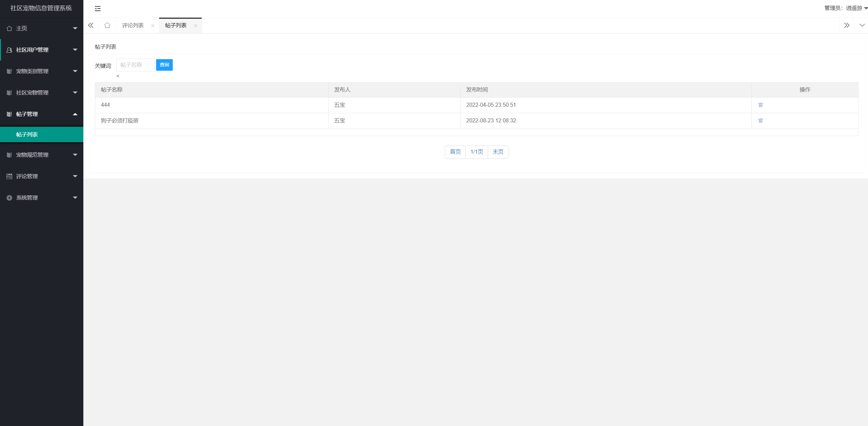This screenshot has width=868, height=426.
Task: Focus the 帖子名称 keyword input field
Action: [135, 65]
